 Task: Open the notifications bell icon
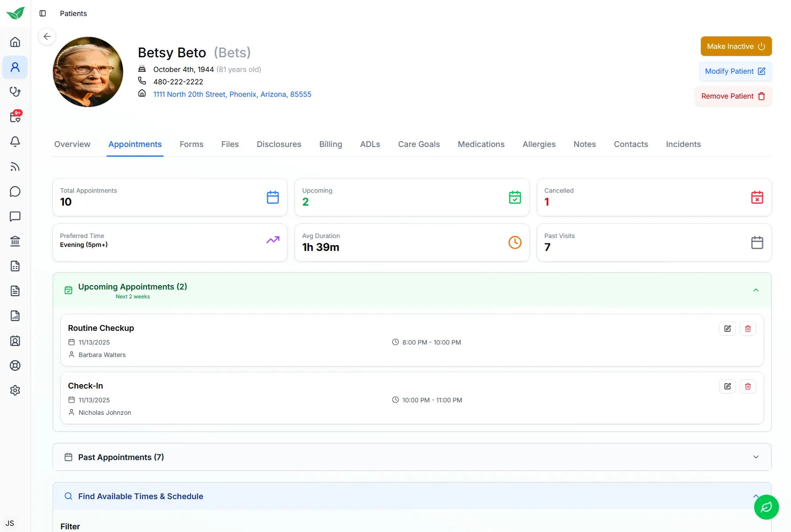(15, 142)
